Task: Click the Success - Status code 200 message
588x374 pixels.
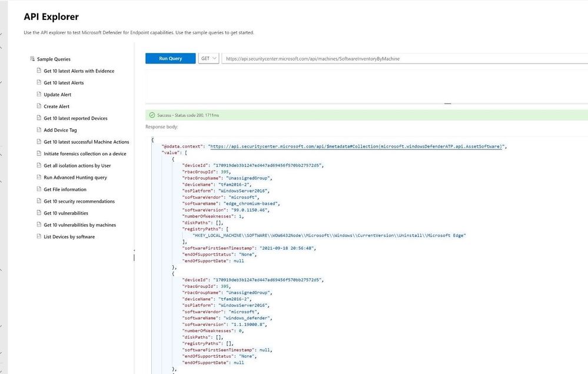Action: (x=188, y=115)
